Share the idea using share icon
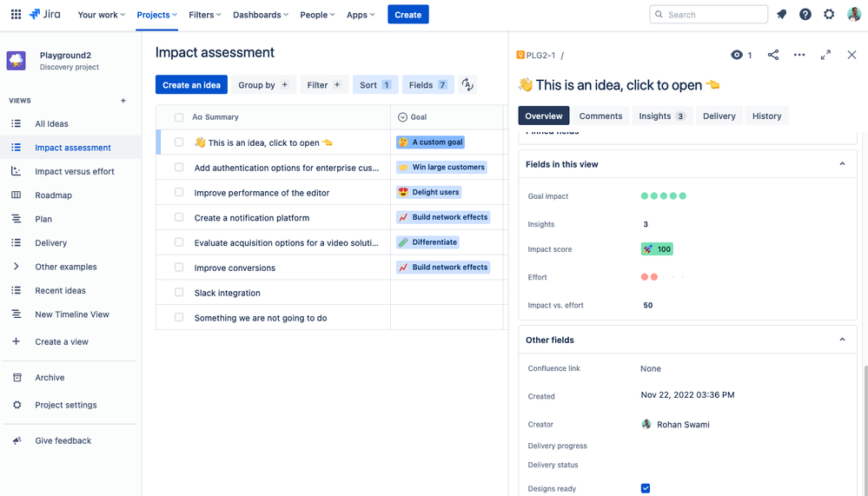This screenshot has width=868, height=496. (773, 55)
